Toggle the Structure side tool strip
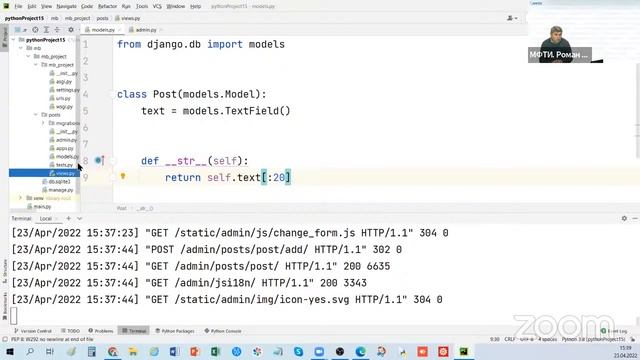 tap(4, 270)
